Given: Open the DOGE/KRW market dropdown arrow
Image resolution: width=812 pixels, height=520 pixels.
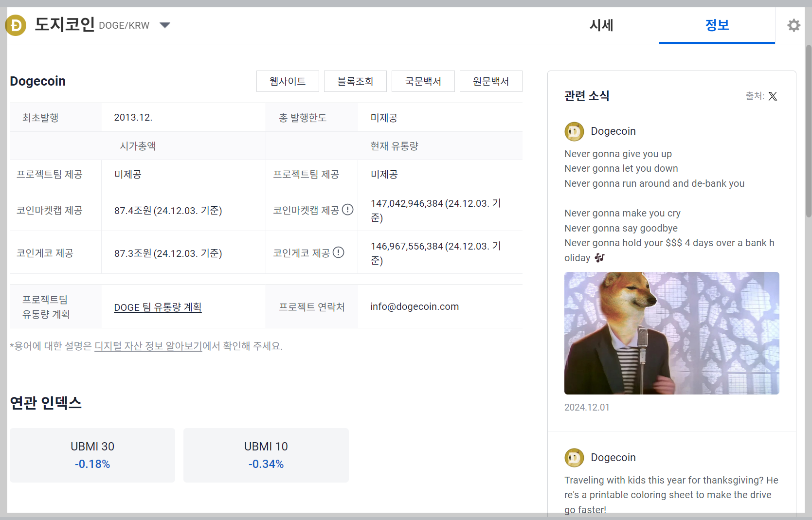Looking at the screenshot, I should coord(165,25).
